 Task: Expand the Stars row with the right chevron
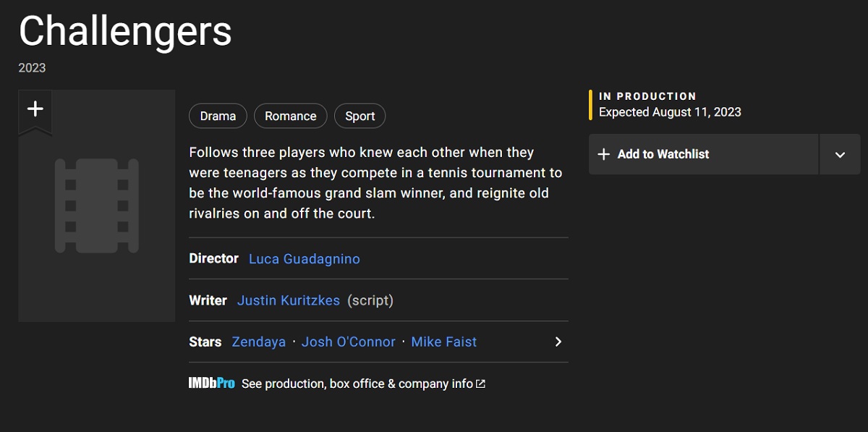coord(558,342)
